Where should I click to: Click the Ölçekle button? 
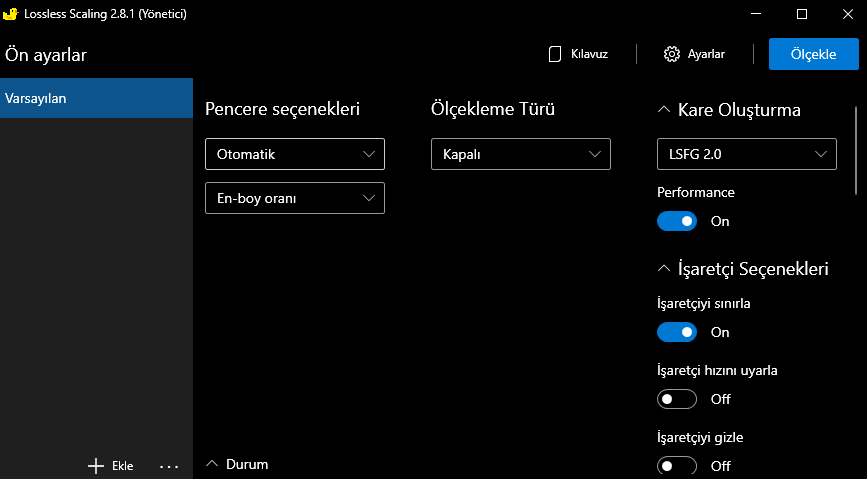pyautogui.click(x=813, y=54)
